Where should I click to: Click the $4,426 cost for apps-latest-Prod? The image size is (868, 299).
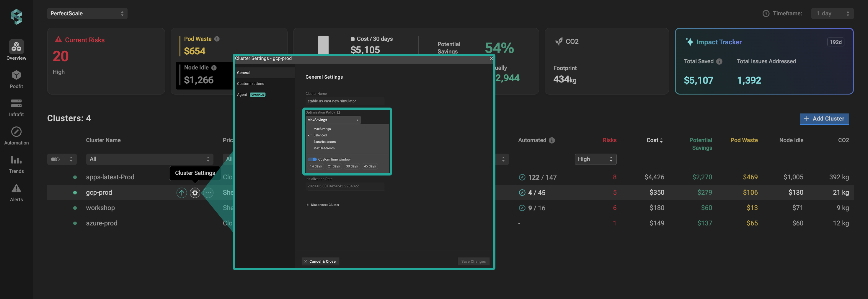point(654,177)
